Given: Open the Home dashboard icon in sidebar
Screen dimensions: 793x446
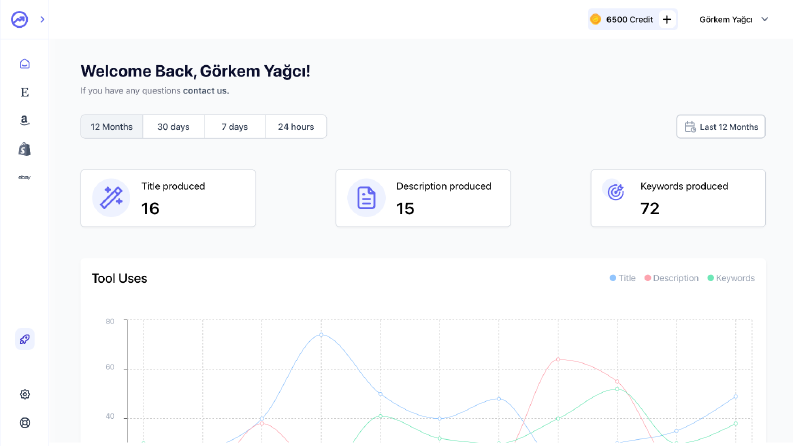Looking at the screenshot, I should pos(25,64).
